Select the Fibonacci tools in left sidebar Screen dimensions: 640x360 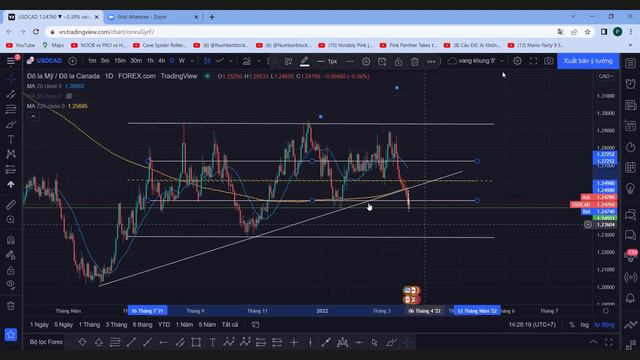point(11,109)
